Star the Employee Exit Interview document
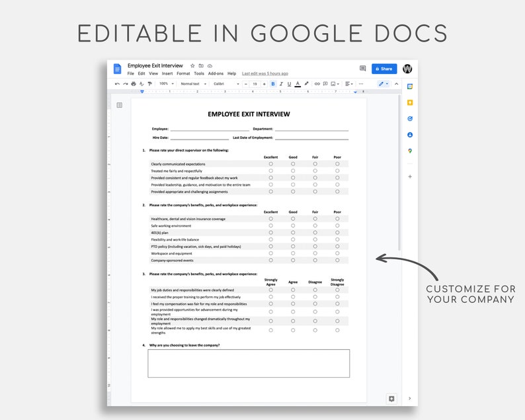The height and width of the screenshot is (420, 525). (x=192, y=65)
